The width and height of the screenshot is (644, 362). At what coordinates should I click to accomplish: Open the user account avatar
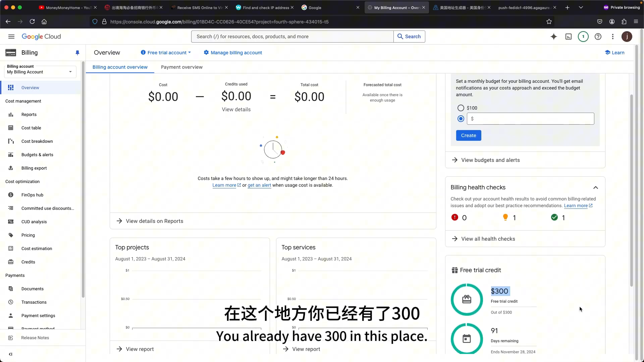tap(627, 37)
